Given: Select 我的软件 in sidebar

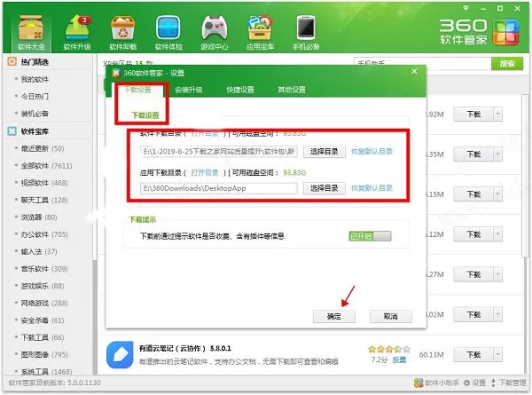Looking at the screenshot, I should [35, 79].
